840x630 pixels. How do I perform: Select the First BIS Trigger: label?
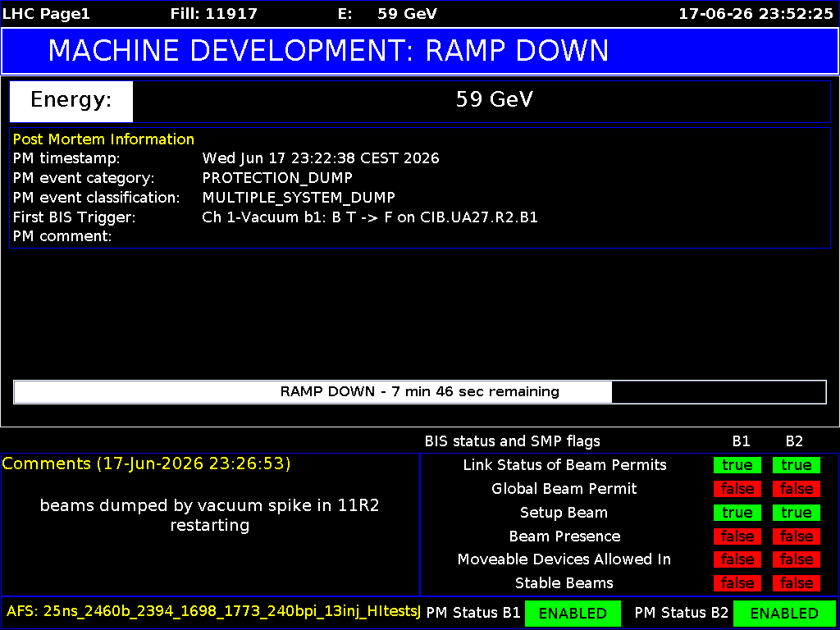(75, 217)
